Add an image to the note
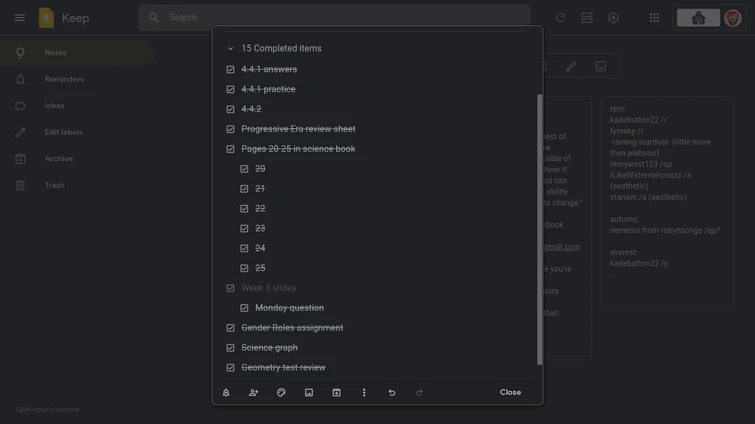 (x=309, y=392)
